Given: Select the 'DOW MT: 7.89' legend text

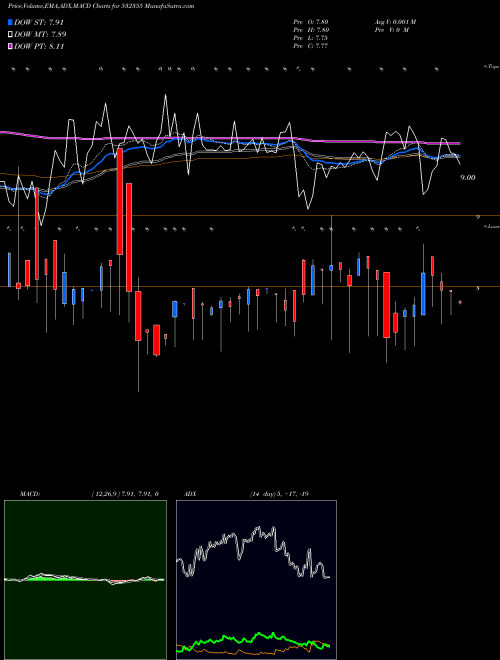Looking at the screenshot, I should click(40, 35).
